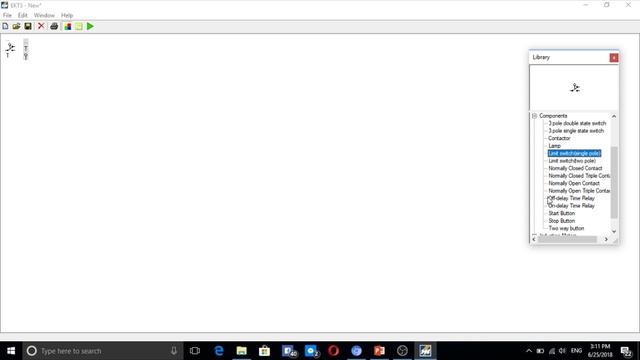Print the circuit with printer icon
Image resolution: width=640 pixels, height=360 pixels.
click(54, 27)
